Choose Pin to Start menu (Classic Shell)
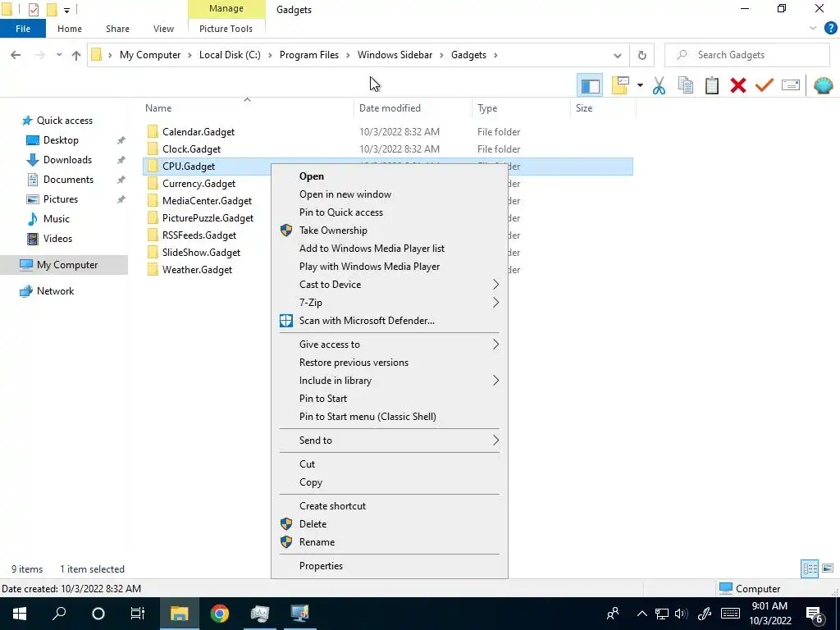Screen dimensions: 840x630 [x=390, y=417]
